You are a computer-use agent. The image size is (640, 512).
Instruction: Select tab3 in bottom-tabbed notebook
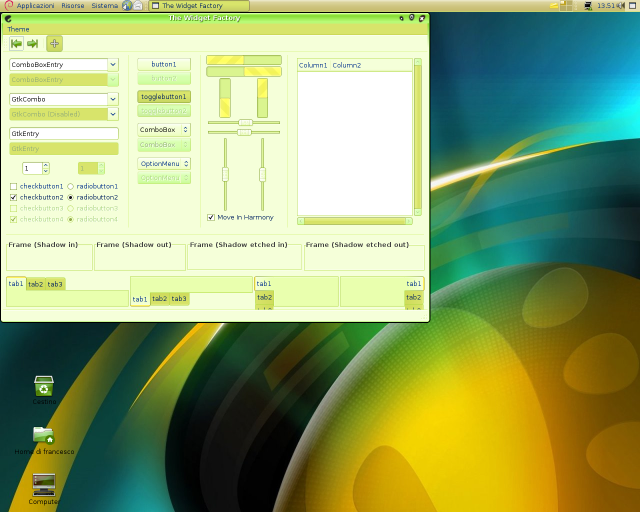(179, 298)
